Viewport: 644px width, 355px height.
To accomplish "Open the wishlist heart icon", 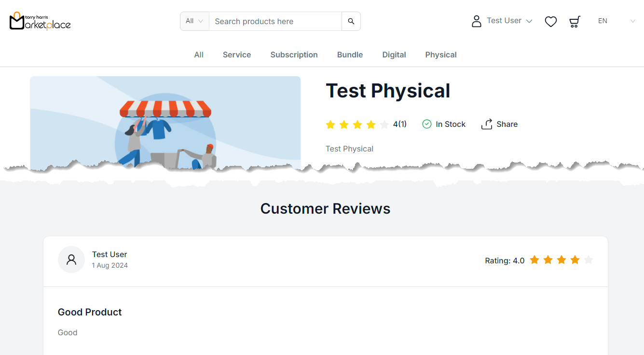I will point(550,21).
